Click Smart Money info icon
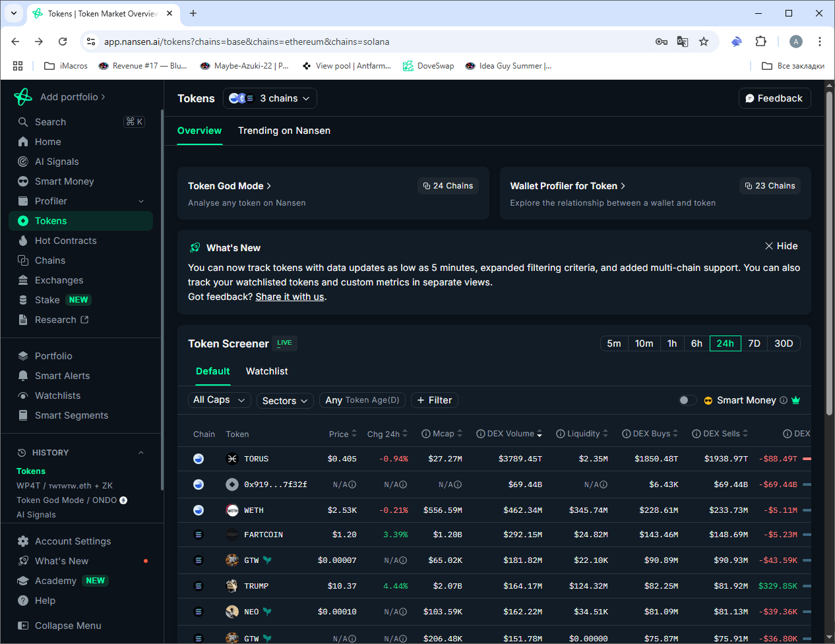Screen dimensions: 835x644 coord(784,400)
